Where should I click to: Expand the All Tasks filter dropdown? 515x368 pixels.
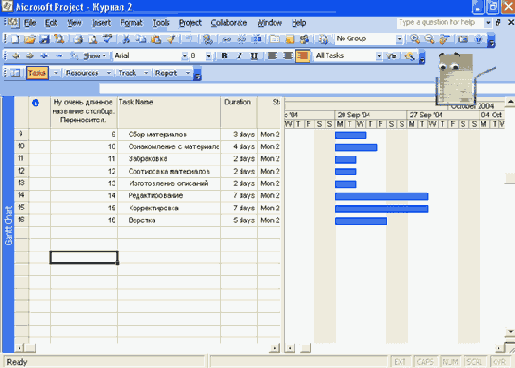379,56
